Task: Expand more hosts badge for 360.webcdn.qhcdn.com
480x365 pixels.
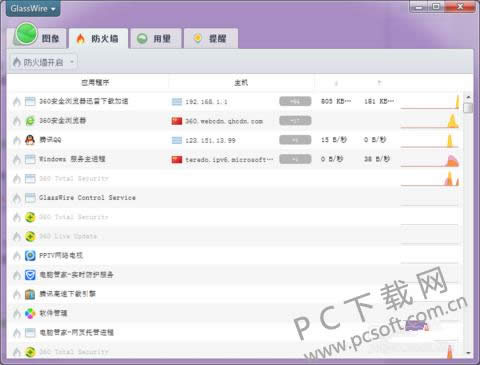Action: 295,121
